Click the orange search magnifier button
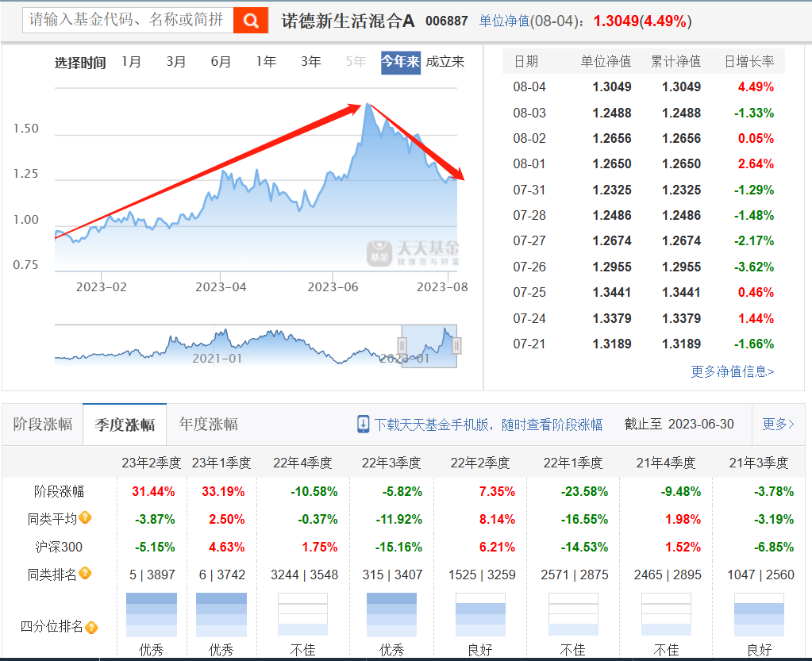This screenshot has height=661, width=812. [x=251, y=20]
